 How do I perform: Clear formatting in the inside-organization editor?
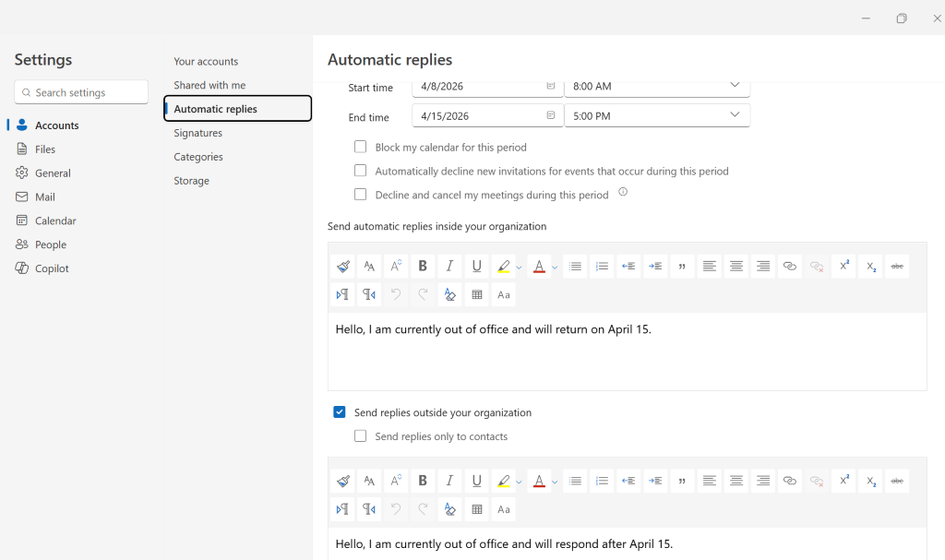449,294
